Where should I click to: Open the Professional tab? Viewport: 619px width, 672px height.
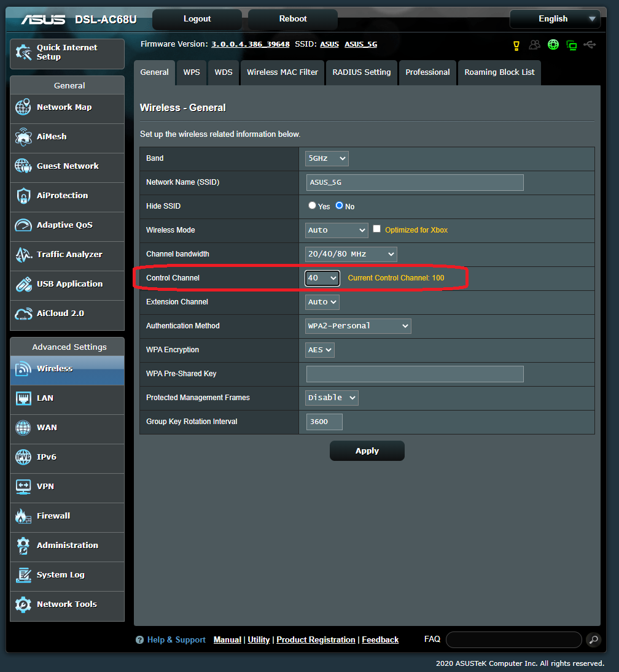[x=427, y=72]
